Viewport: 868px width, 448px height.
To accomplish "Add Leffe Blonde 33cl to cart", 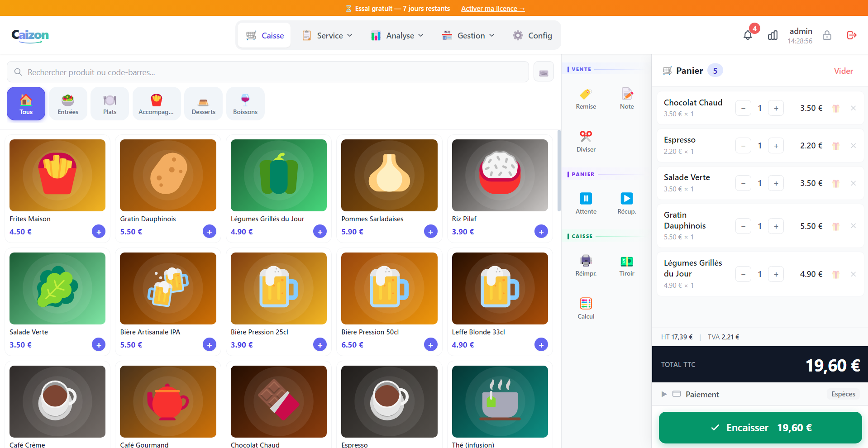I will [x=541, y=345].
